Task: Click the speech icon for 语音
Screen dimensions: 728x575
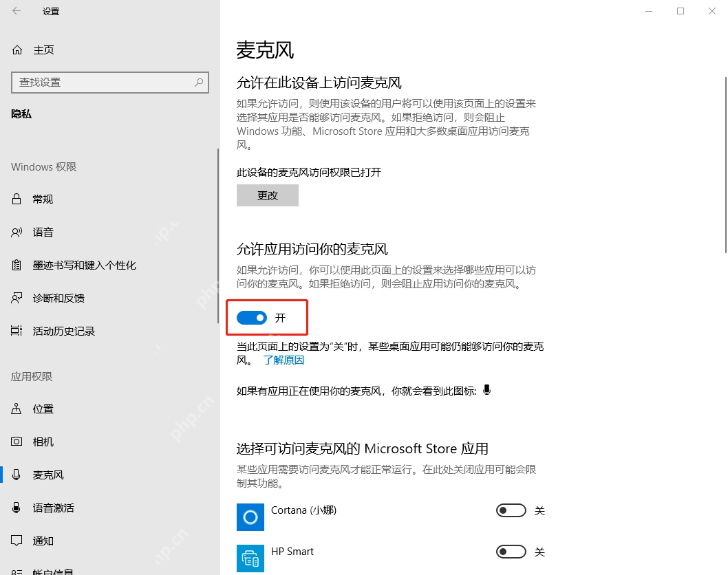Action: click(x=17, y=232)
